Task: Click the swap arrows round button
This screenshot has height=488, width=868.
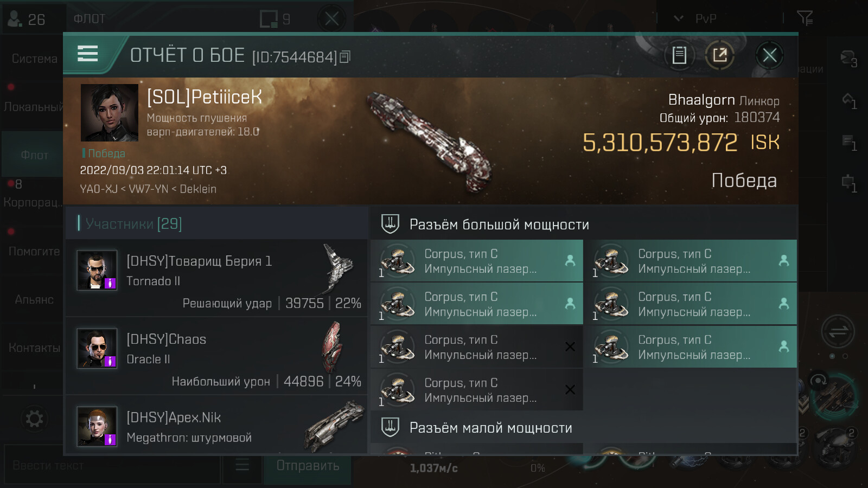Action: 838,331
